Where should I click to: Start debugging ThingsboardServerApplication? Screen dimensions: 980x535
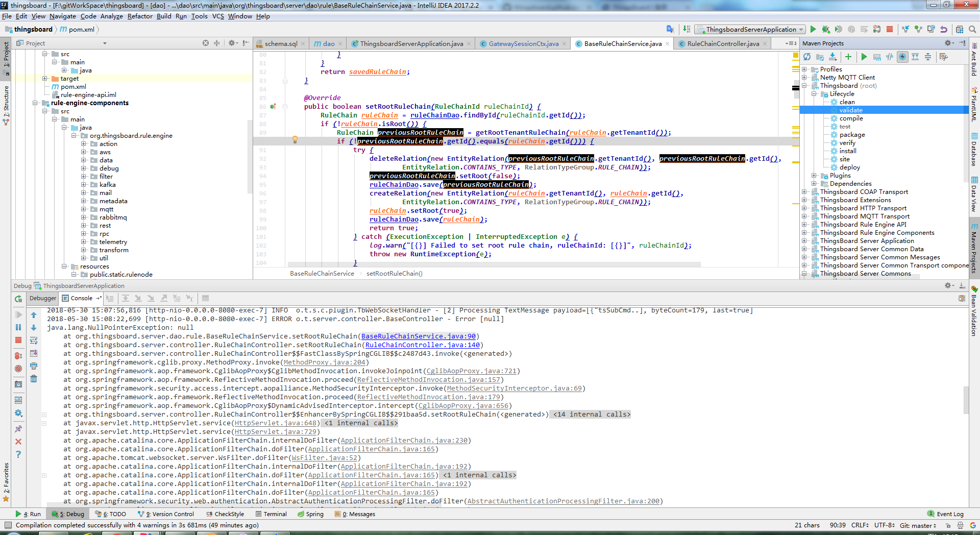click(x=826, y=29)
